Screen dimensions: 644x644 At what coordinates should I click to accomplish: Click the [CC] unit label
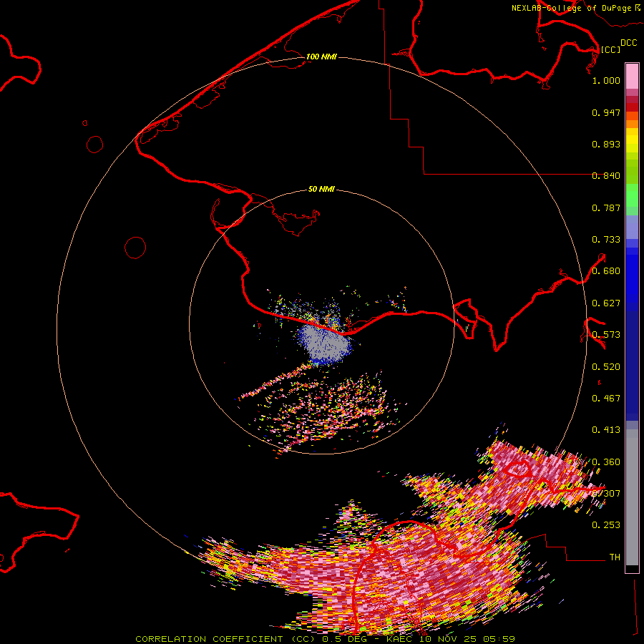(610, 49)
